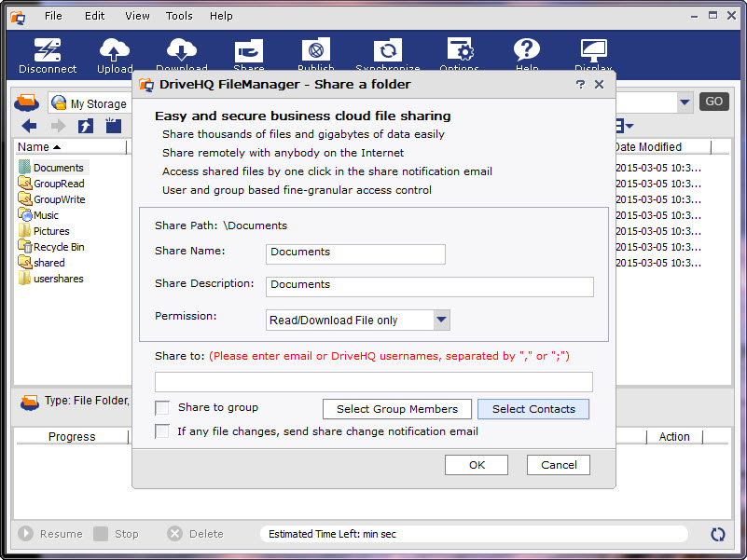This screenshot has height=560, width=747.
Task: Click the Upload cloud icon
Action: 115,51
